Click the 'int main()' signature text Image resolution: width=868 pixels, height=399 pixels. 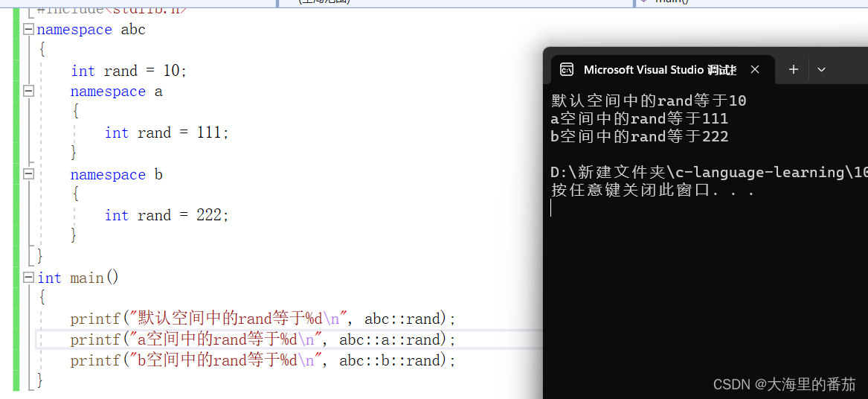pos(78,278)
